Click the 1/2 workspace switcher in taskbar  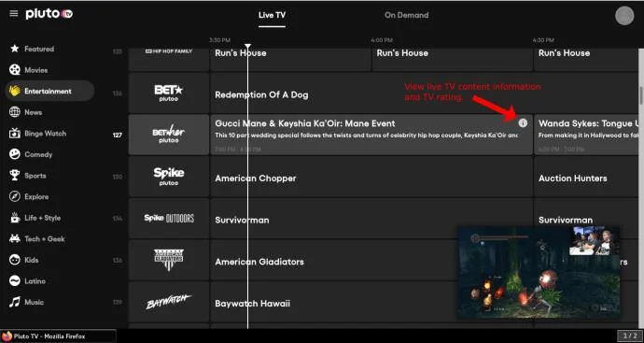tap(630, 336)
